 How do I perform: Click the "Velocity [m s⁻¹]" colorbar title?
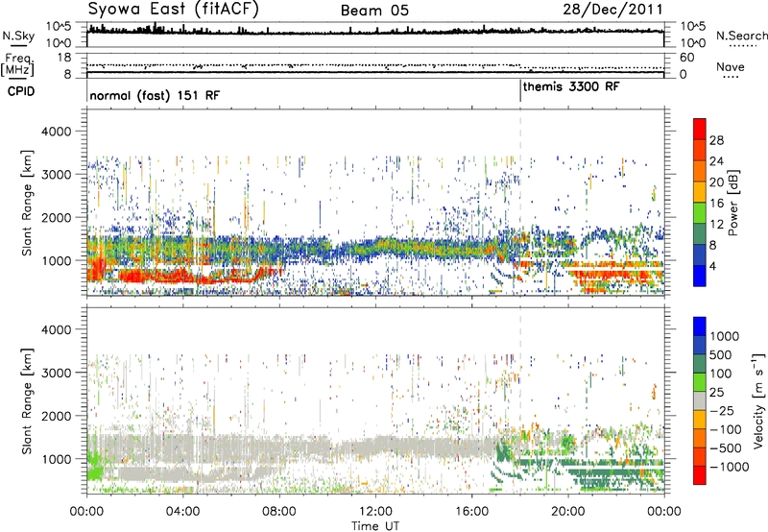coord(758,400)
